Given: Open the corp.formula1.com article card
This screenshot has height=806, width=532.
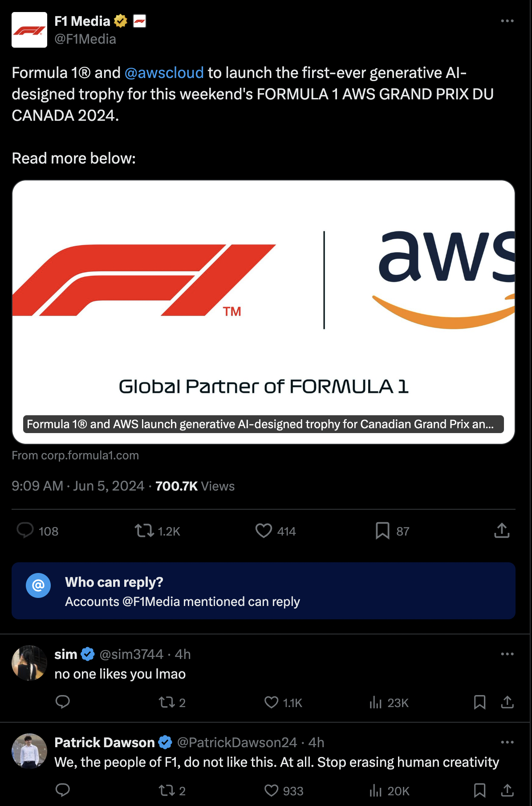Looking at the screenshot, I should coord(264,312).
